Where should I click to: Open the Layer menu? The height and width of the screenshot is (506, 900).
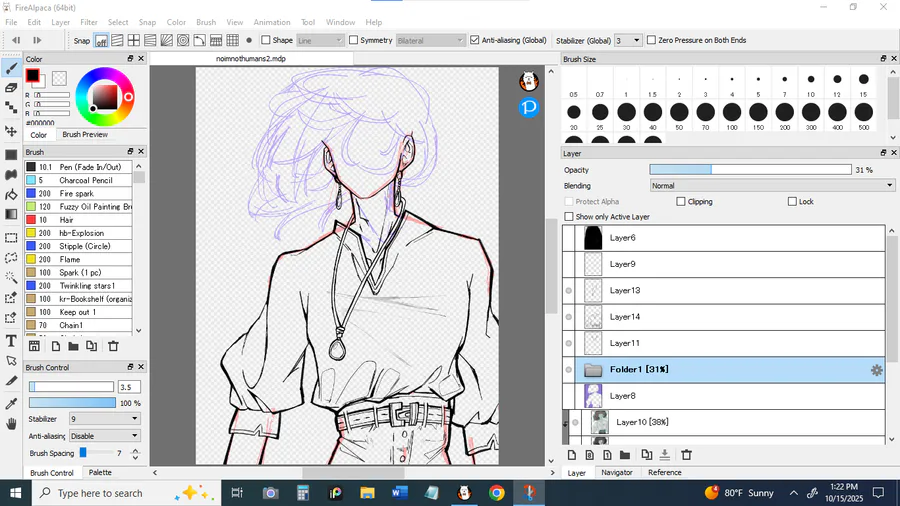pos(60,22)
